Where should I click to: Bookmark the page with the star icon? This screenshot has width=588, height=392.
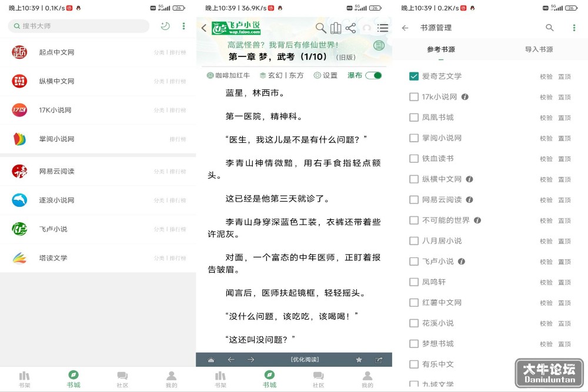pyautogui.click(x=359, y=360)
